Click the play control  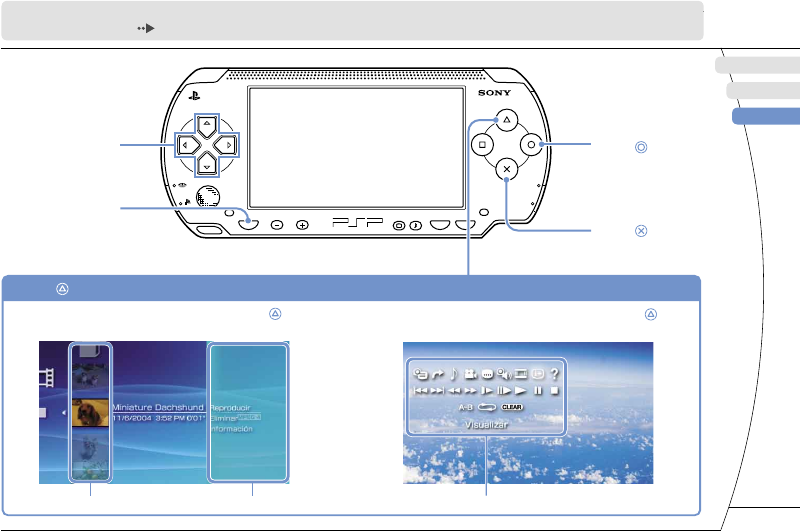520,391
